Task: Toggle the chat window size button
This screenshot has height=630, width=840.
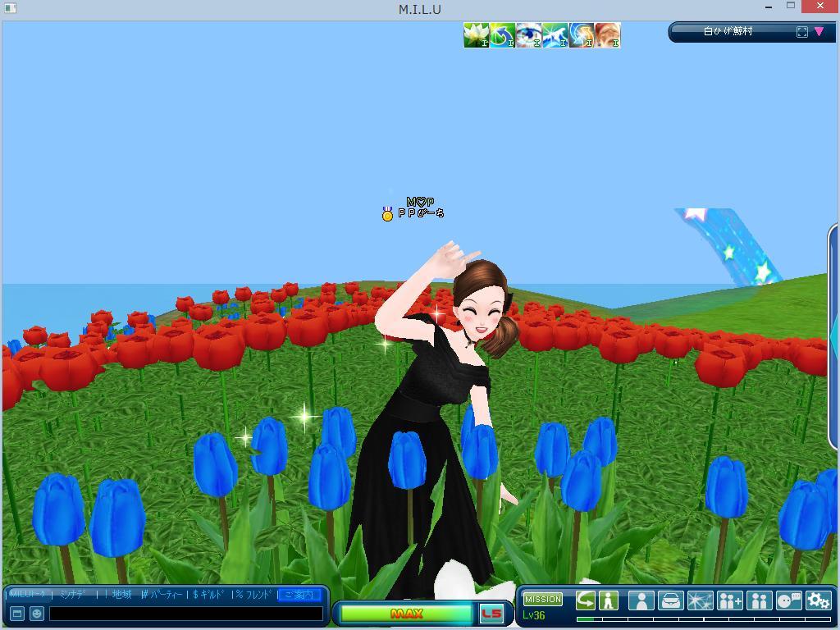Action: pyautogui.click(x=17, y=613)
